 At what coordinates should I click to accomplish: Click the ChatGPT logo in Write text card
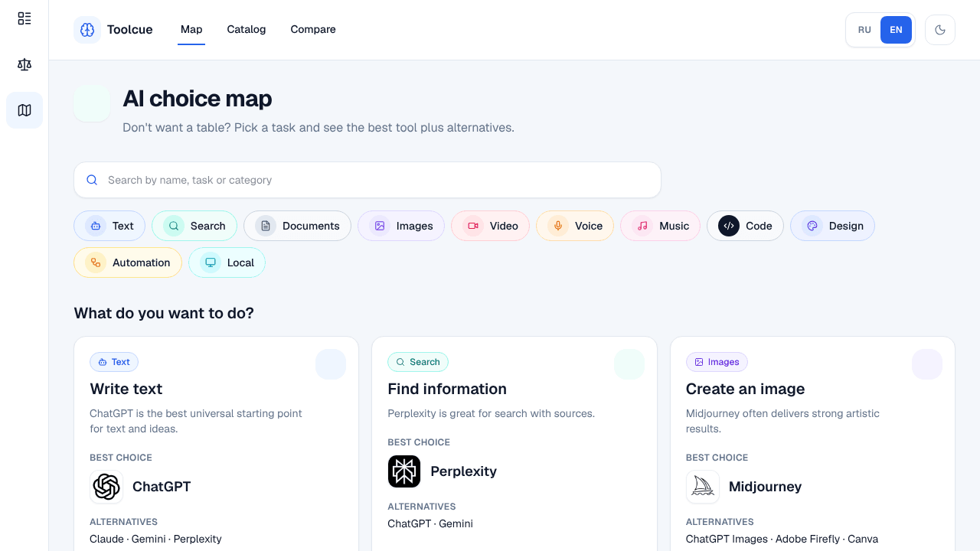pos(106,487)
